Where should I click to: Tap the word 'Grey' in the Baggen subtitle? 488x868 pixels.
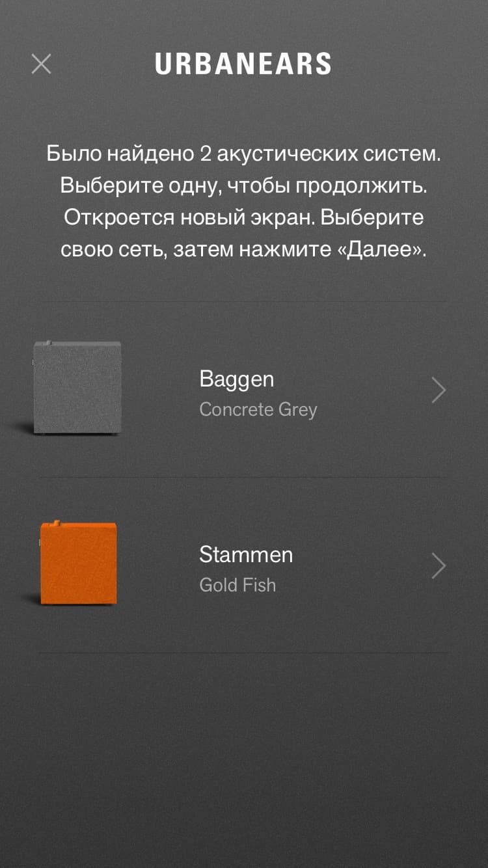point(298,411)
